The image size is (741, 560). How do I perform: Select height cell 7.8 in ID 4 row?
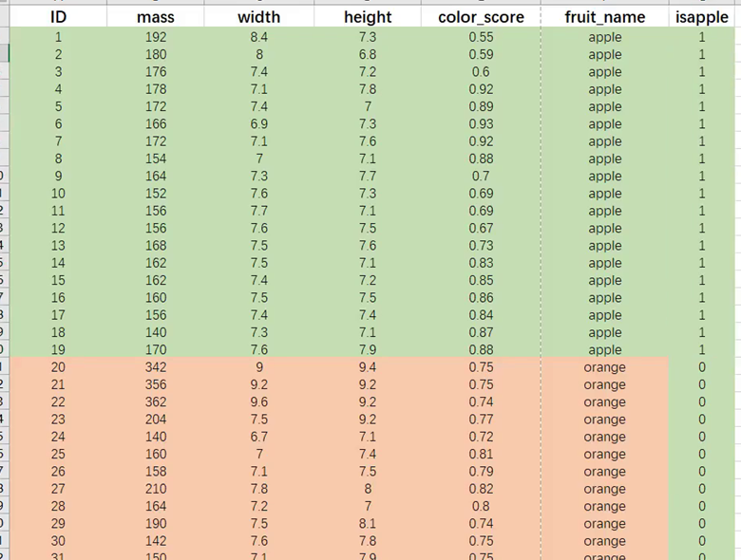pyautogui.click(x=368, y=89)
